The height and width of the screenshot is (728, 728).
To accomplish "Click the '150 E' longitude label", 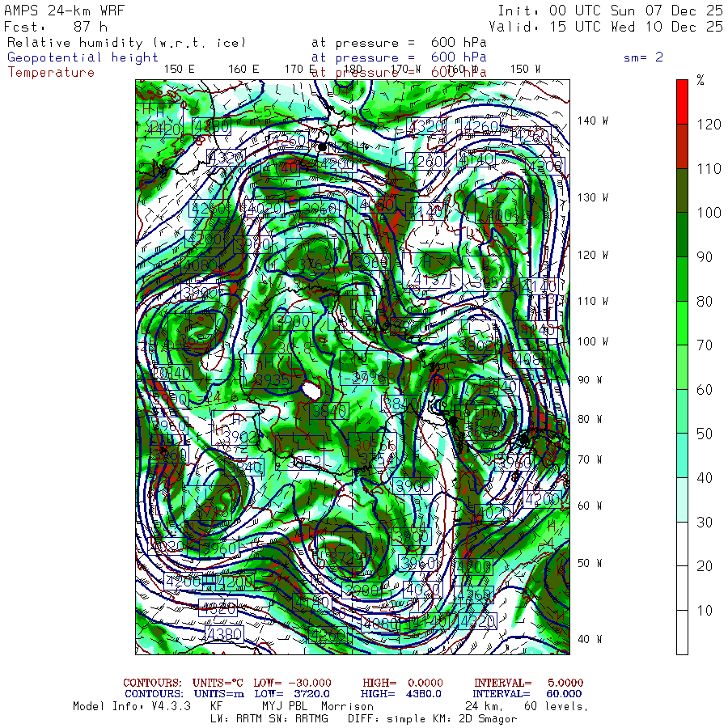I will 180,69.
